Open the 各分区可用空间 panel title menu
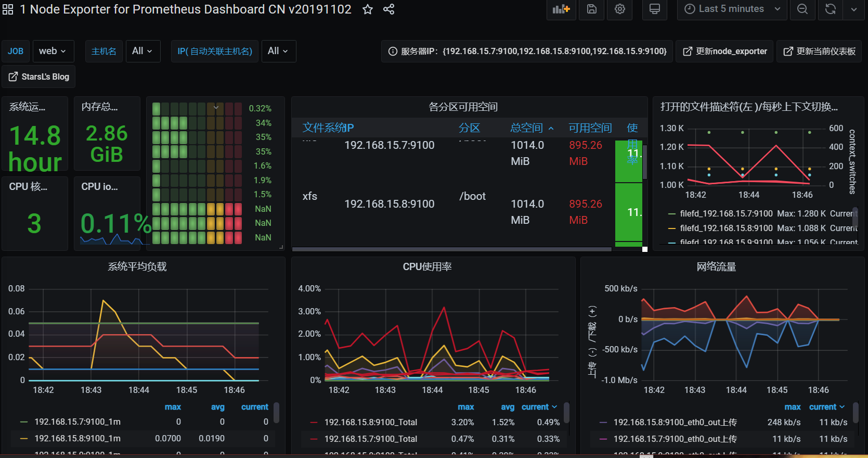This screenshot has width=868, height=458. 463,107
